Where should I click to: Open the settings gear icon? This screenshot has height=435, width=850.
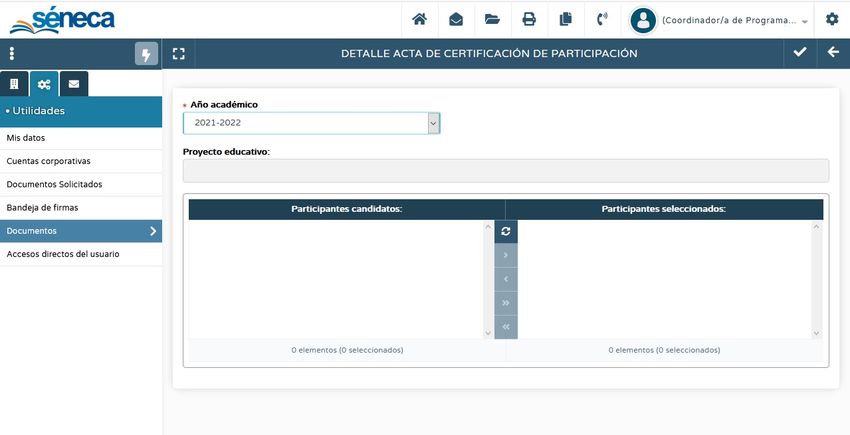point(832,19)
